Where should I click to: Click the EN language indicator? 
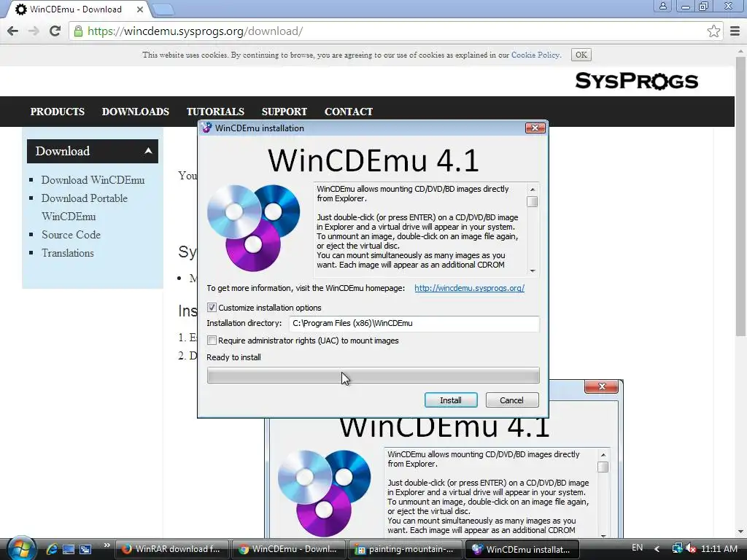637,548
